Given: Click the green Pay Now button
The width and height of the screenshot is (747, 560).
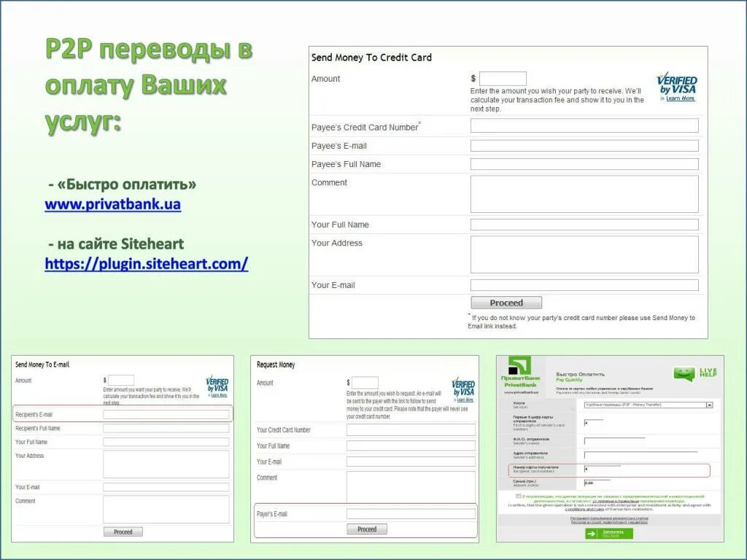Looking at the screenshot, I should coord(609,533).
